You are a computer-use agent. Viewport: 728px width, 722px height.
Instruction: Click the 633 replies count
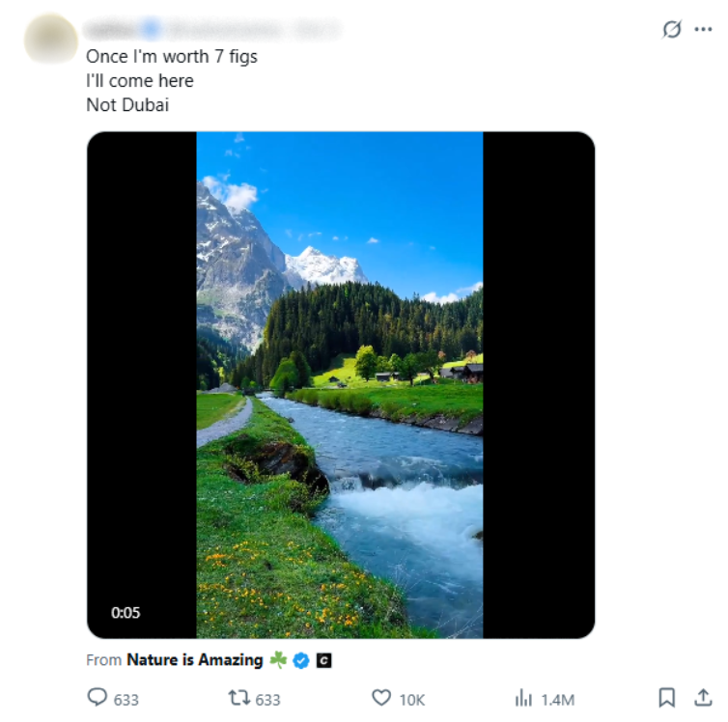point(126,699)
